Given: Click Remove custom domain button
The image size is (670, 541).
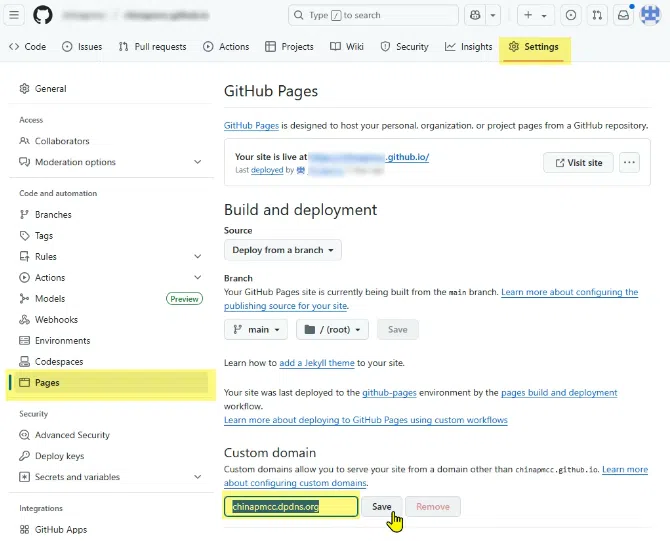Looking at the screenshot, I should pyautogui.click(x=433, y=506).
